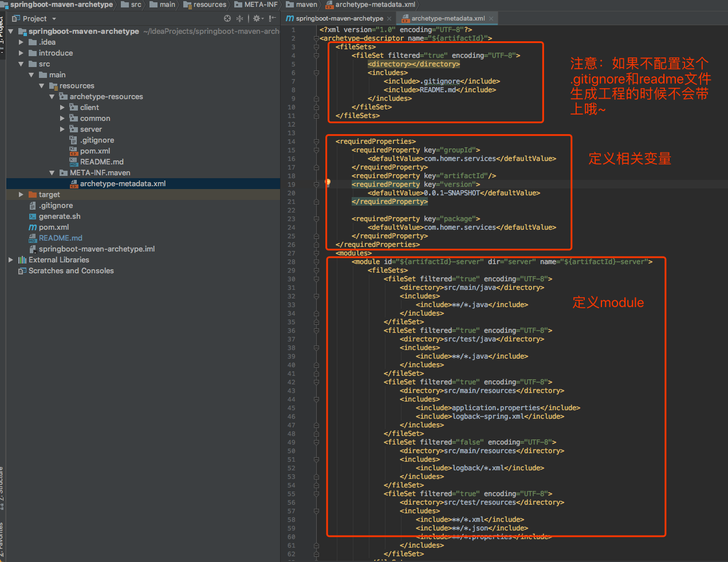The height and width of the screenshot is (562, 728).
Task: Fold the module block at line 28
Action: click(316, 262)
